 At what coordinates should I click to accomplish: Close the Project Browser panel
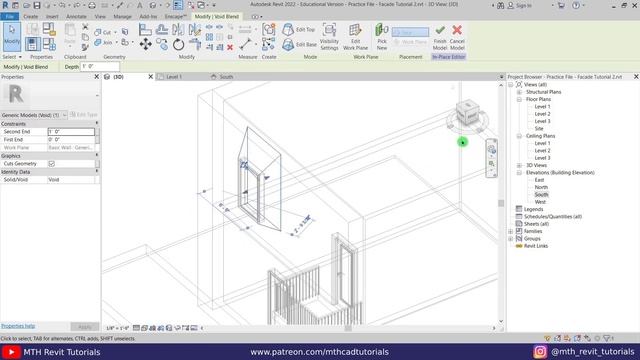pos(636,77)
